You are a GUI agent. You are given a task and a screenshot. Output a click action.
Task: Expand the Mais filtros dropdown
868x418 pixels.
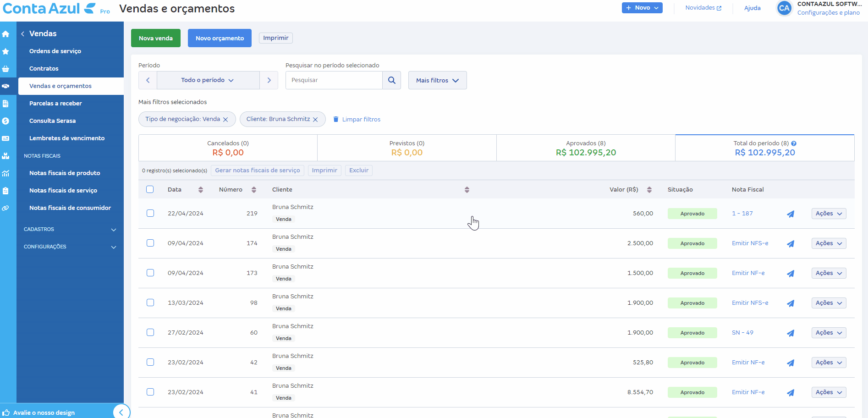[437, 80]
